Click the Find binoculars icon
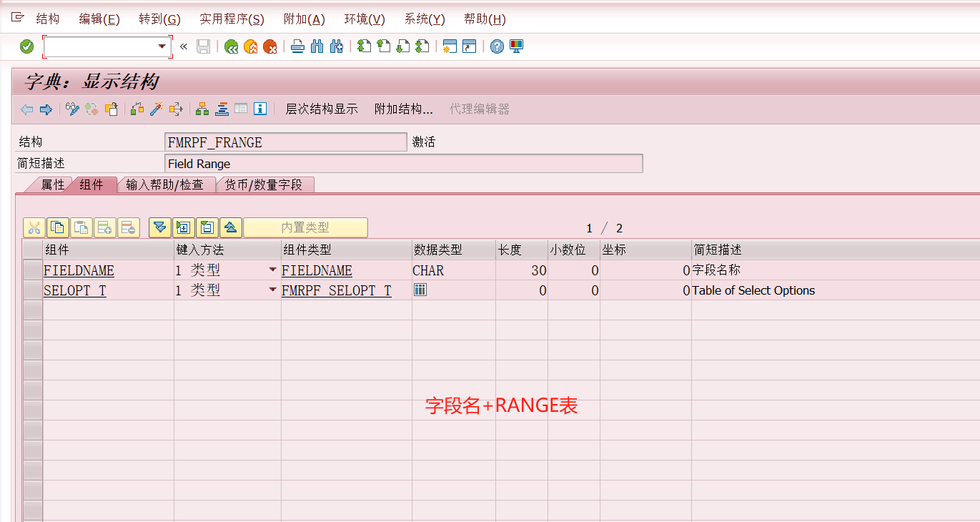The image size is (980, 522). point(317,46)
